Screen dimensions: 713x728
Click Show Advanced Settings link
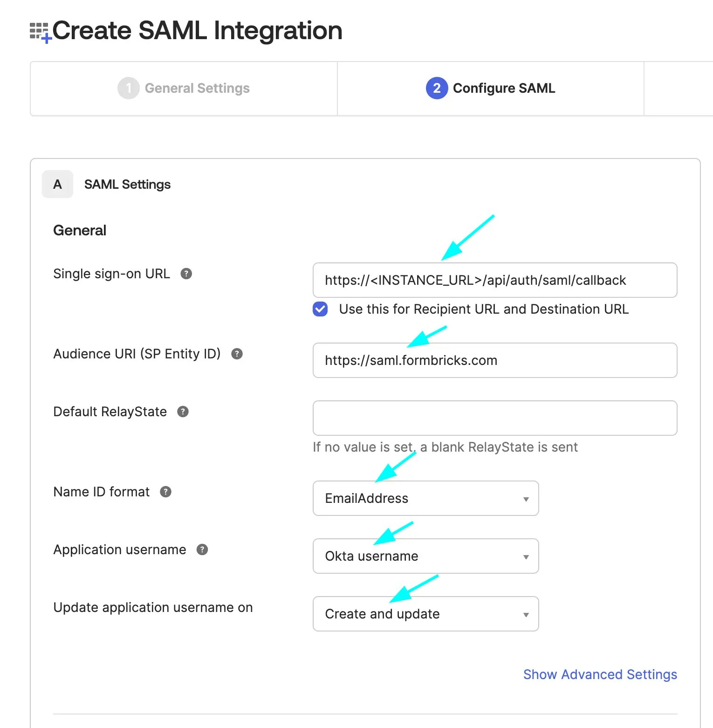pyautogui.click(x=600, y=674)
